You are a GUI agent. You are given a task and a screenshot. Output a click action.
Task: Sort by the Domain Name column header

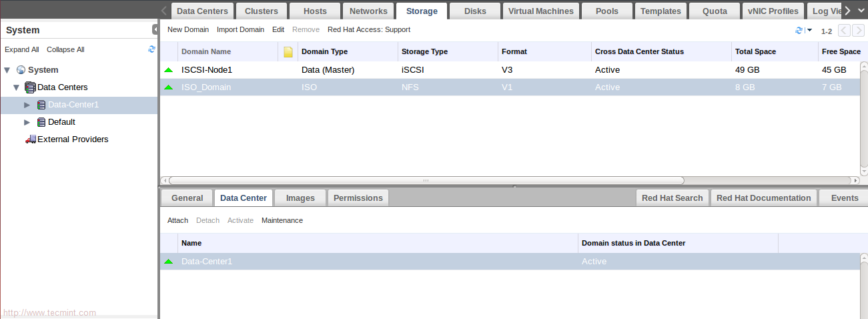coord(206,52)
